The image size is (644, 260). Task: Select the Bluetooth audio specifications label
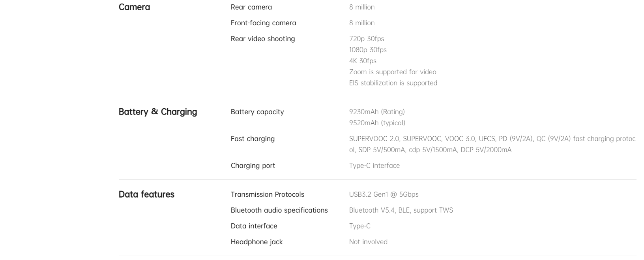pyautogui.click(x=279, y=210)
